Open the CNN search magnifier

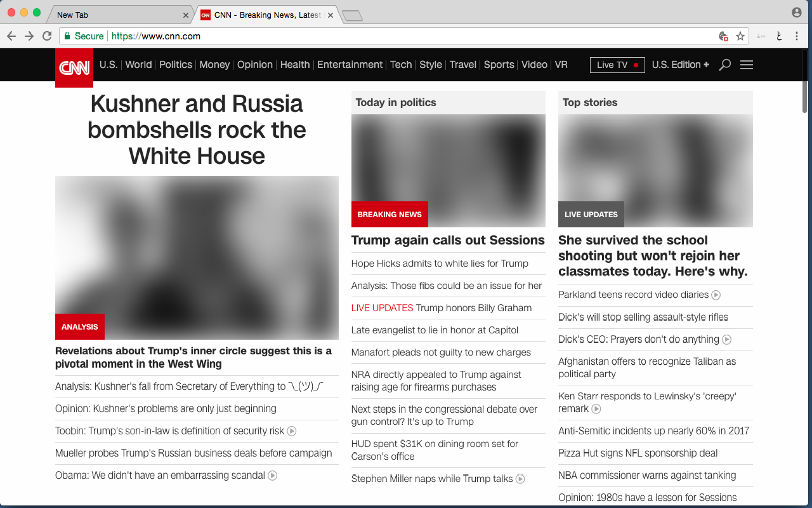(x=724, y=65)
